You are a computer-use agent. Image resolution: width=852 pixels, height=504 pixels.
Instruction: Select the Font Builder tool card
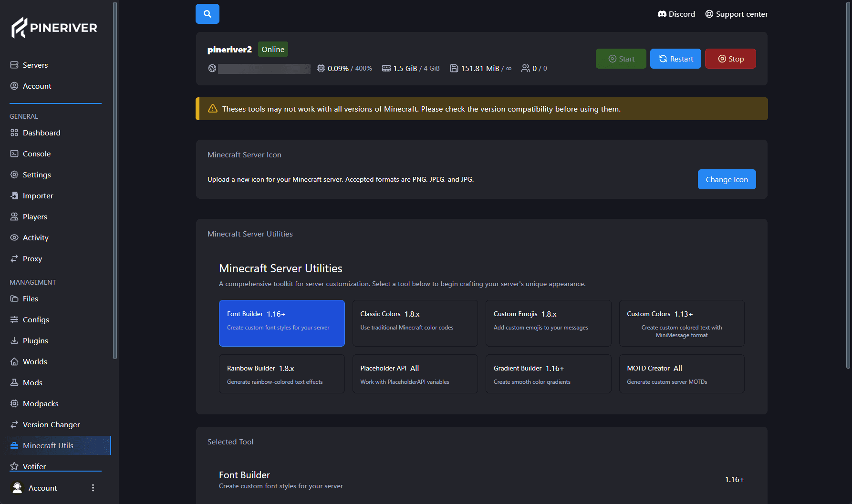[281, 323]
